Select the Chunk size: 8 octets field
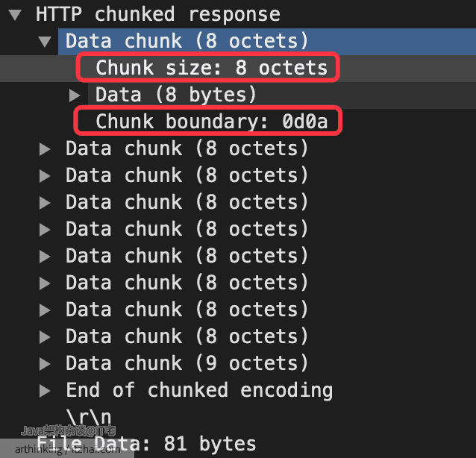The height and width of the screenshot is (458, 476). 211,68
